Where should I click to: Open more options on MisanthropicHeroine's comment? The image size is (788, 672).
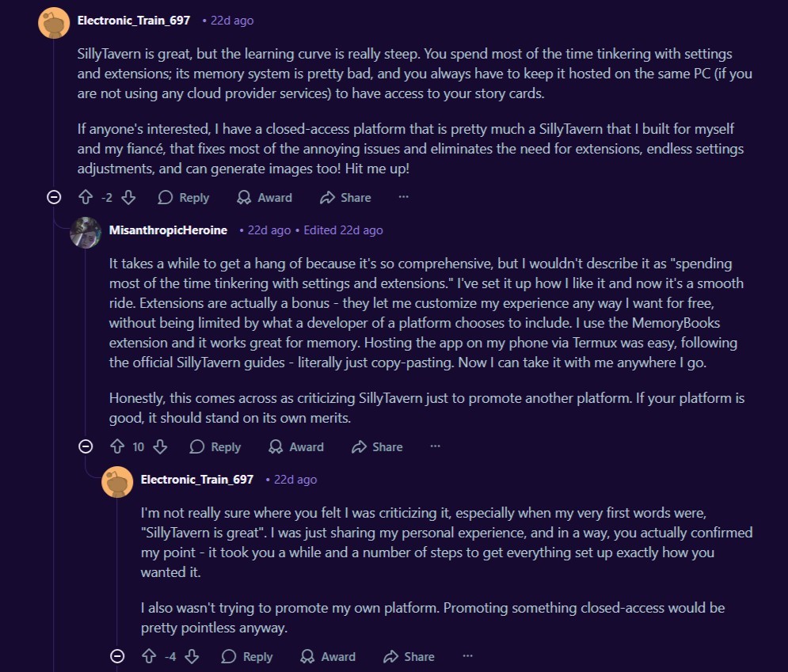click(x=435, y=446)
